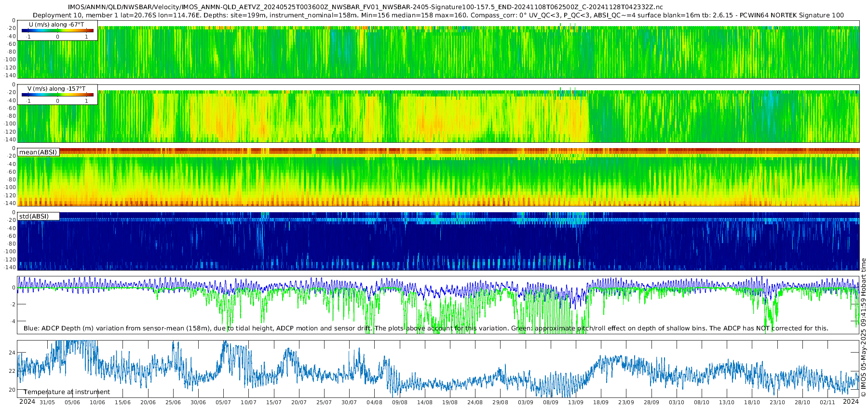Click the '24/08' date tick label
This screenshot has height=410, width=868.
pos(475,402)
